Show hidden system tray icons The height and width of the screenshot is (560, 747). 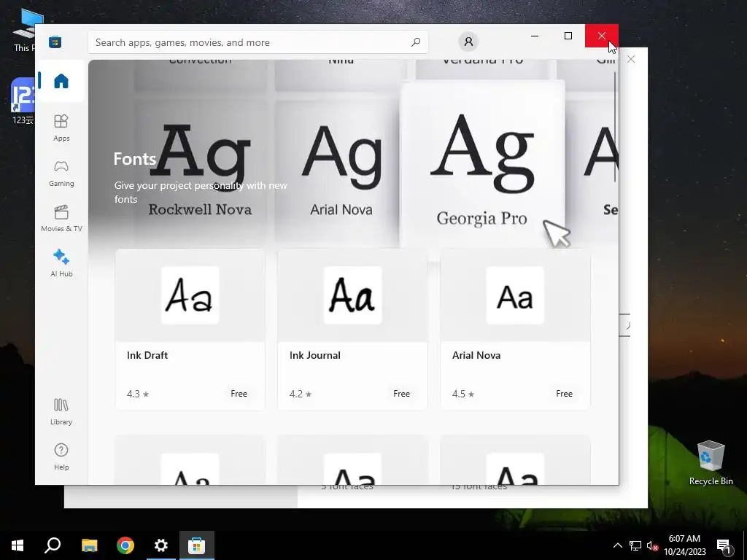[617, 545]
